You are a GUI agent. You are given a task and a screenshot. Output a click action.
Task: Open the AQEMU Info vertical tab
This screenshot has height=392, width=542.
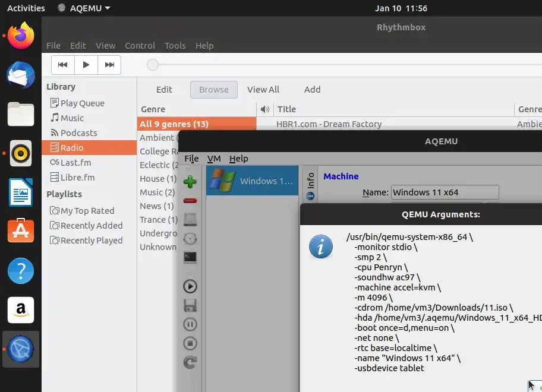[310, 186]
